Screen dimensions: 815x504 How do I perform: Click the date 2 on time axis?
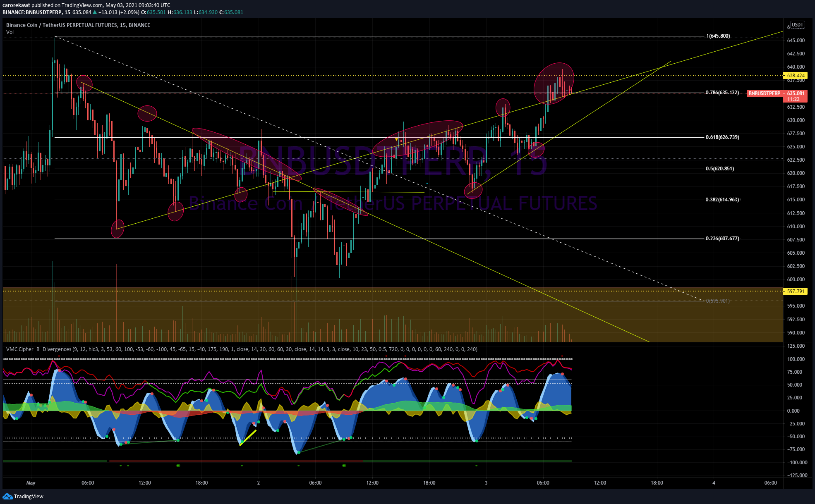pyautogui.click(x=259, y=483)
